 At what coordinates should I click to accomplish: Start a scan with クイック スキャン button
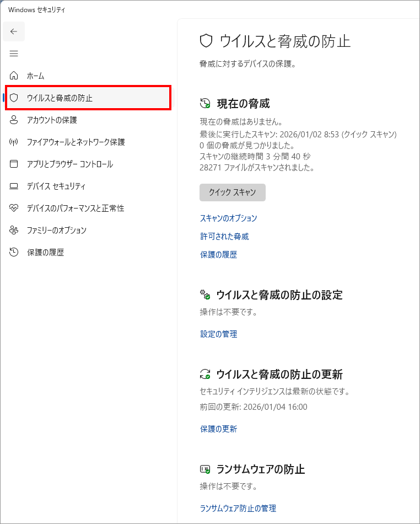[x=232, y=193]
